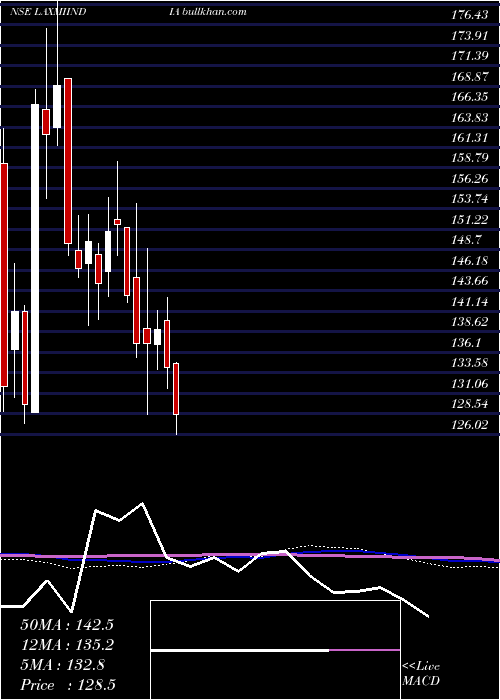
Task: Click the <<Live MACD label
Action: click(x=421, y=674)
